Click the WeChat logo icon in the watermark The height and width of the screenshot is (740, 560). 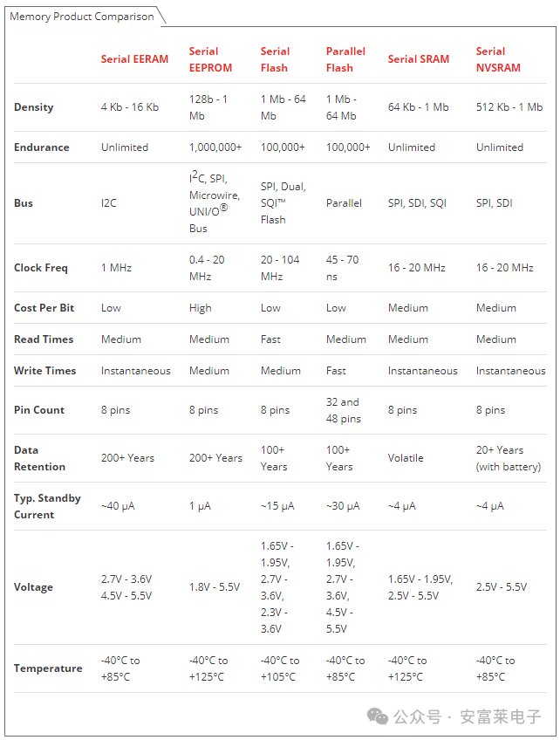(x=378, y=716)
